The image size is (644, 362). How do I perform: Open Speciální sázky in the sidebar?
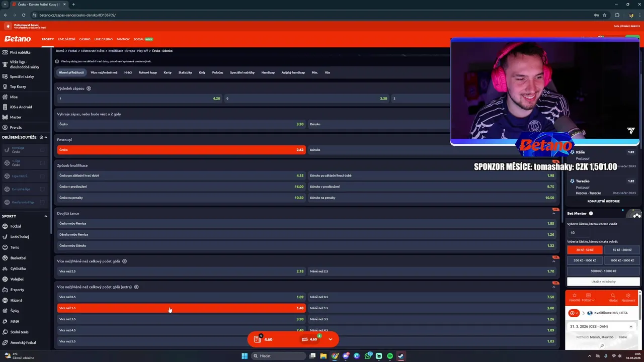[22, 76]
